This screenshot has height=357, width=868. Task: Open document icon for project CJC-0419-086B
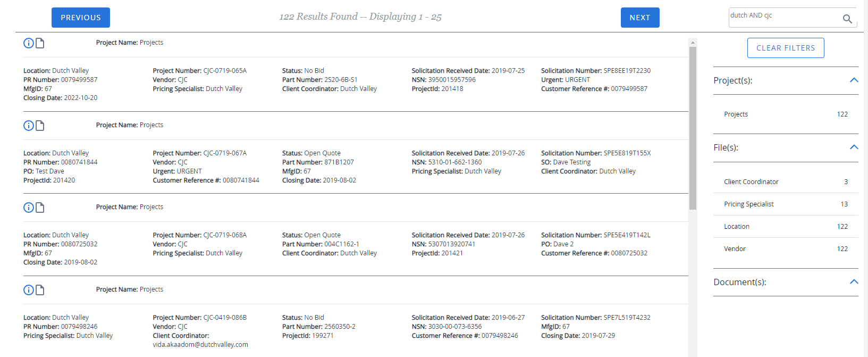tap(40, 290)
